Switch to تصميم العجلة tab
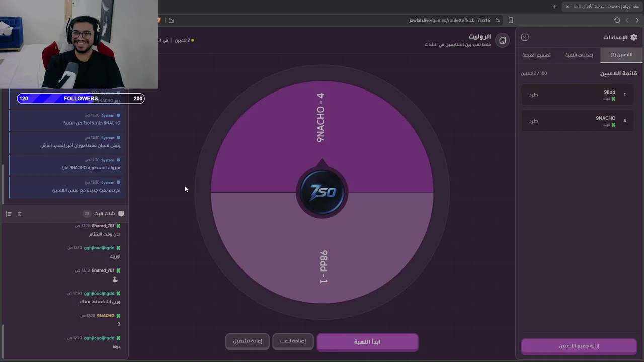 pos(536,55)
